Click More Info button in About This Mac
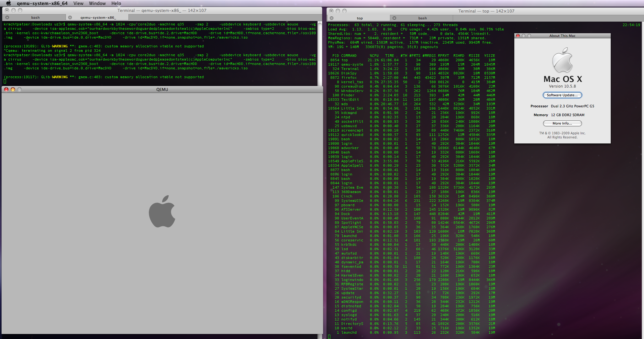644x339 pixels. coord(562,123)
